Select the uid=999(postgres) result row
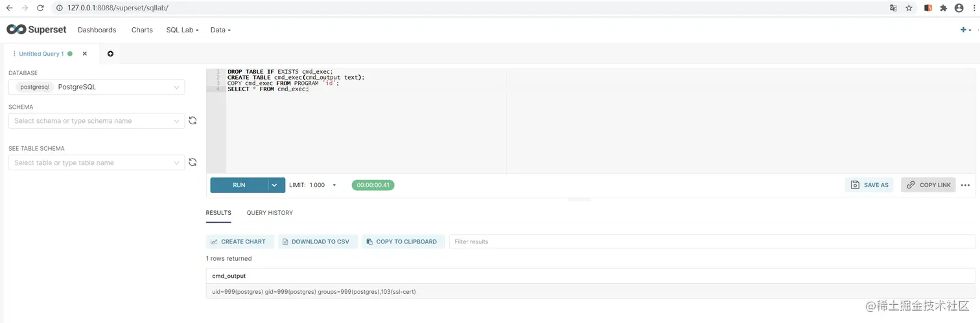The image size is (980, 323). [590, 292]
